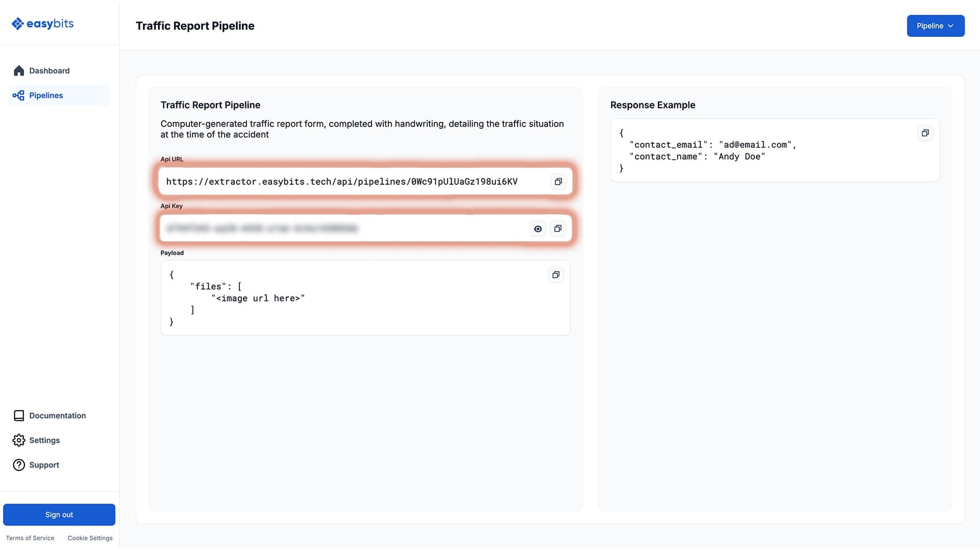Copy the Api Key to clipboard
Screen dimensions: 980x551
pyautogui.click(x=557, y=229)
